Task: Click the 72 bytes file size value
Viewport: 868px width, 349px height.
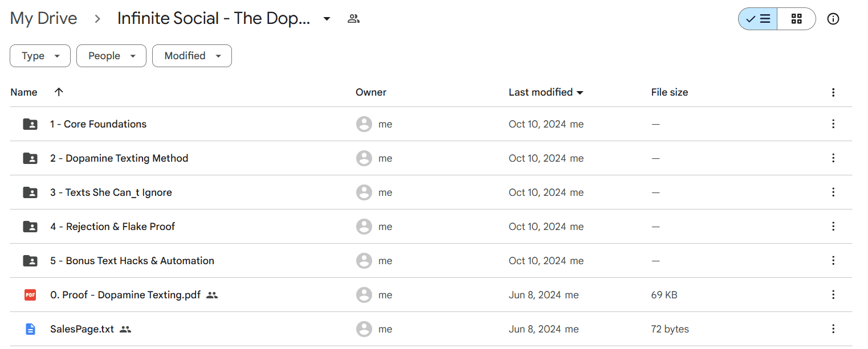Action: [x=670, y=329]
